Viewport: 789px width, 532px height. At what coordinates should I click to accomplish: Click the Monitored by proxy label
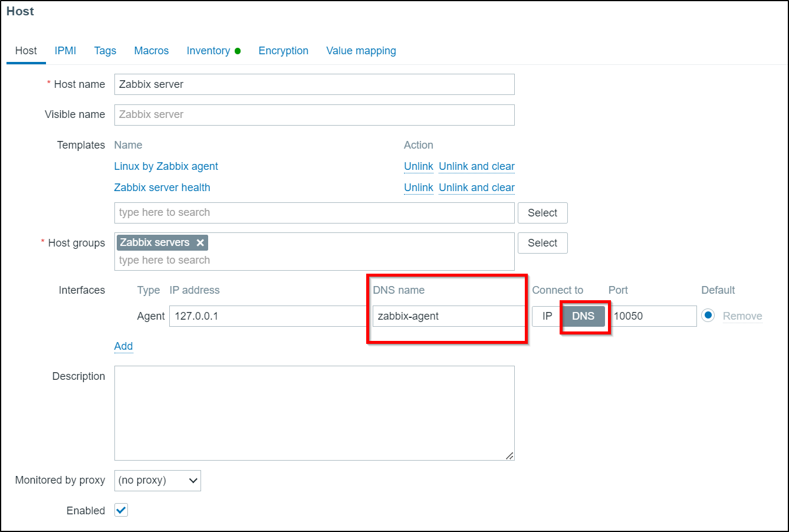coord(60,480)
